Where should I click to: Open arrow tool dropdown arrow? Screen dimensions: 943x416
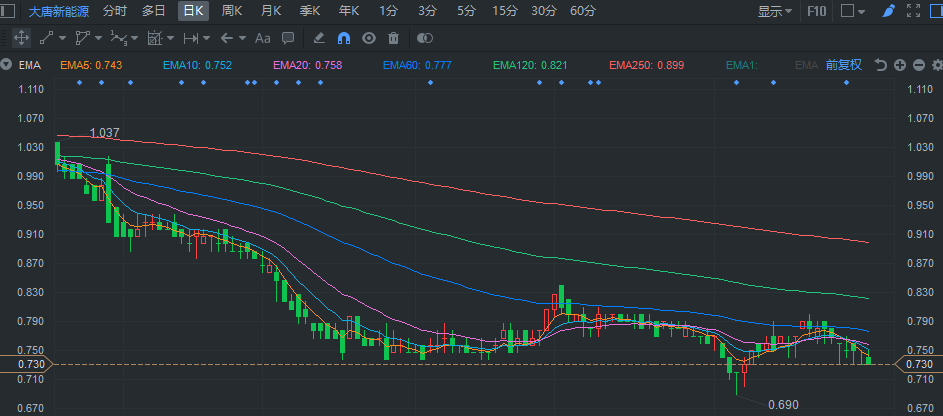(242, 38)
